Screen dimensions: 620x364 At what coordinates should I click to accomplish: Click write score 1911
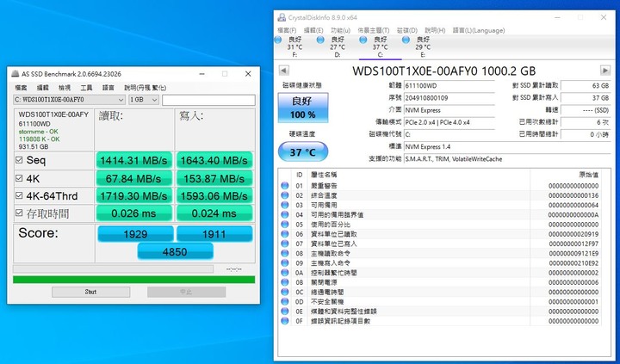214,234
